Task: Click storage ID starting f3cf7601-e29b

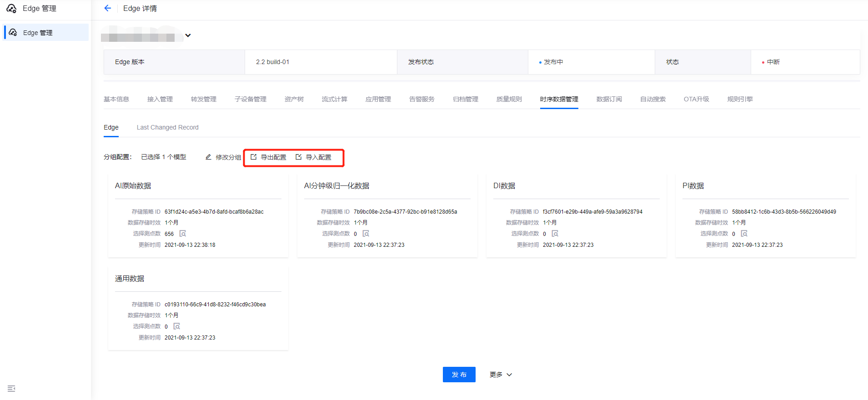Action: [x=592, y=212]
